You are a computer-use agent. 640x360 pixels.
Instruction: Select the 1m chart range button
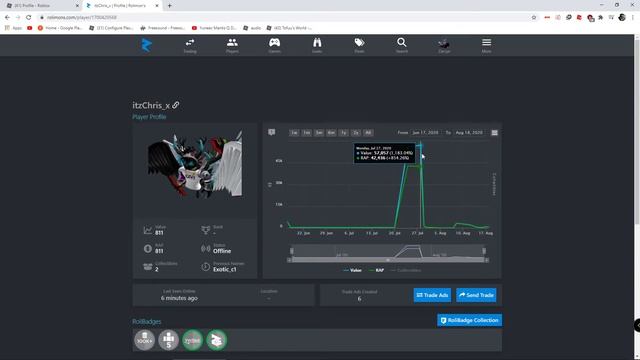click(307, 133)
